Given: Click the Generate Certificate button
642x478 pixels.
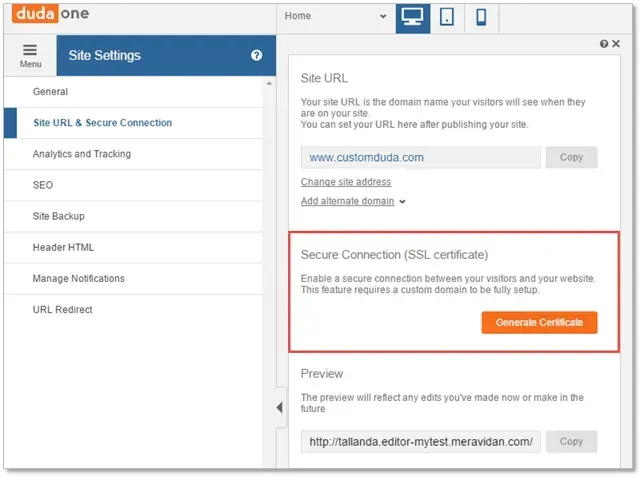Looking at the screenshot, I should click(x=539, y=322).
